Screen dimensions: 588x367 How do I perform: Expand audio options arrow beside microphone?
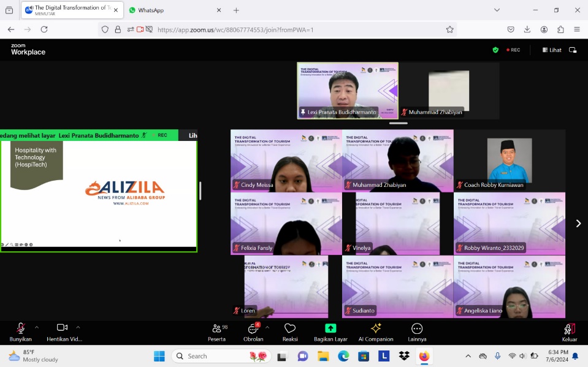37,327
